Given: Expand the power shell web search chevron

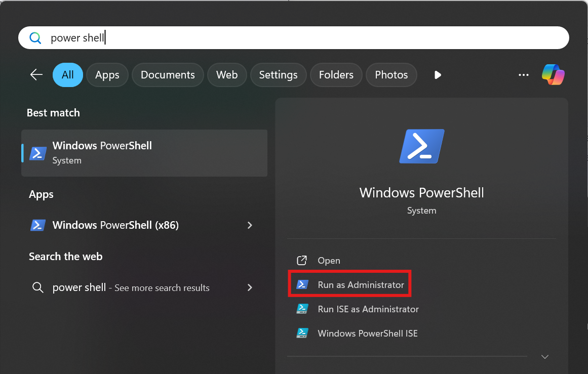Looking at the screenshot, I should pos(250,287).
